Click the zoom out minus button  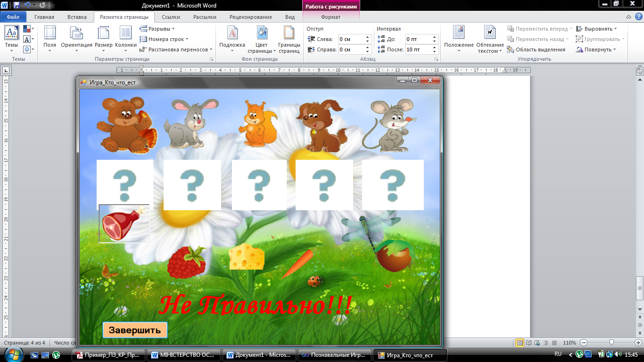tap(584, 343)
